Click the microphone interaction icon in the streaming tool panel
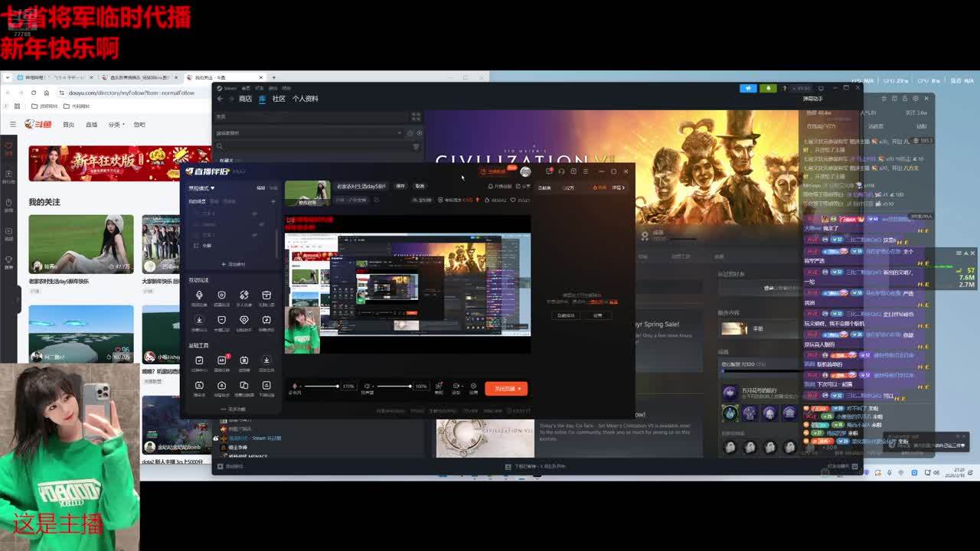 click(199, 295)
